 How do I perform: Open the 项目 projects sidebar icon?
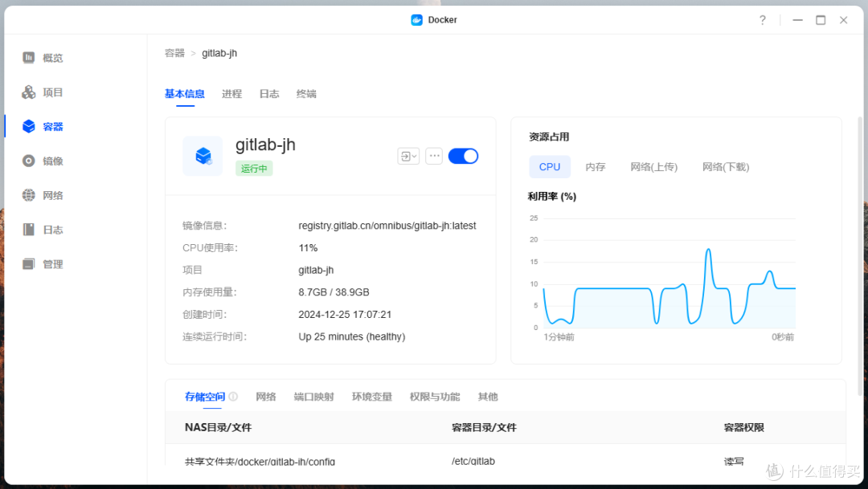point(42,92)
